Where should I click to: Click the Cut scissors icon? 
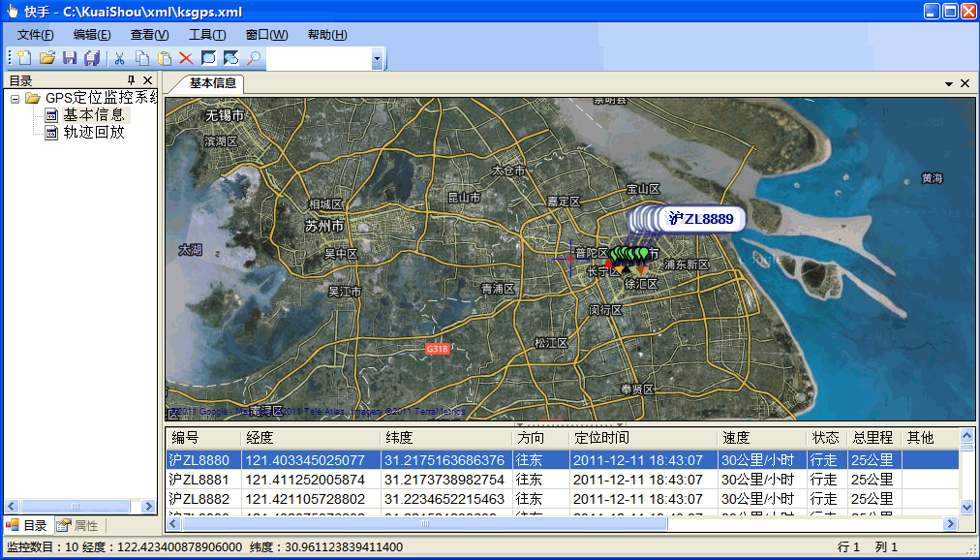(x=120, y=59)
